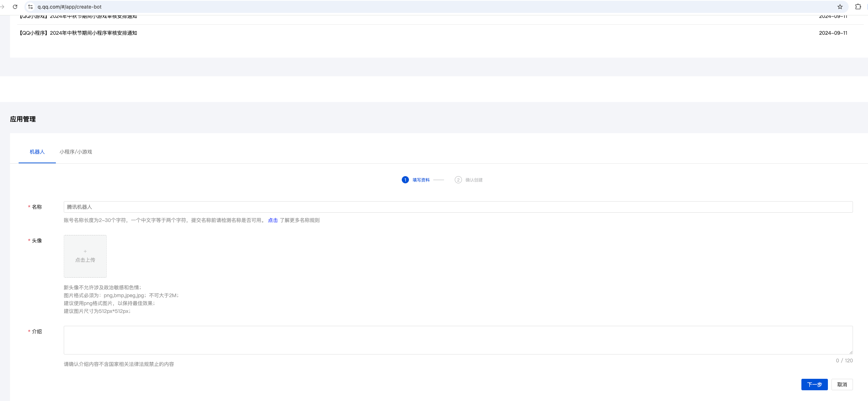868x401 pixels.
Task: Grab the 介绍 textarea resize handle
Action: pos(851,352)
